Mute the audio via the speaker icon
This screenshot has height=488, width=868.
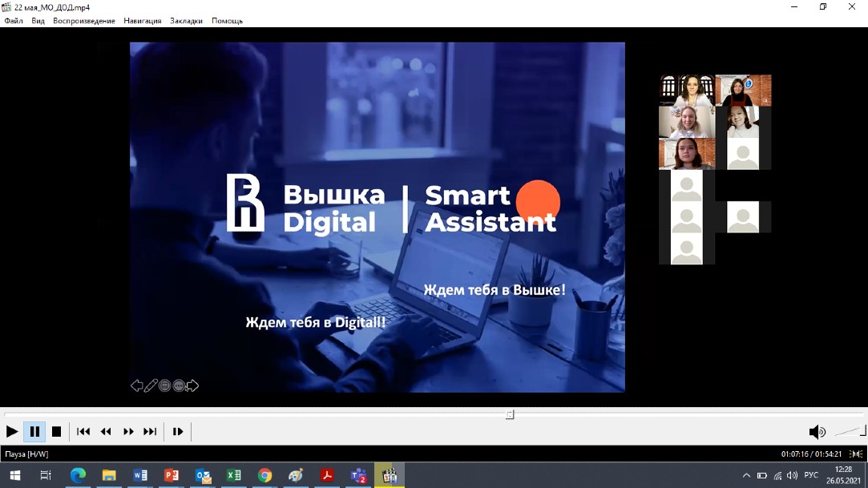(x=817, y=432)
